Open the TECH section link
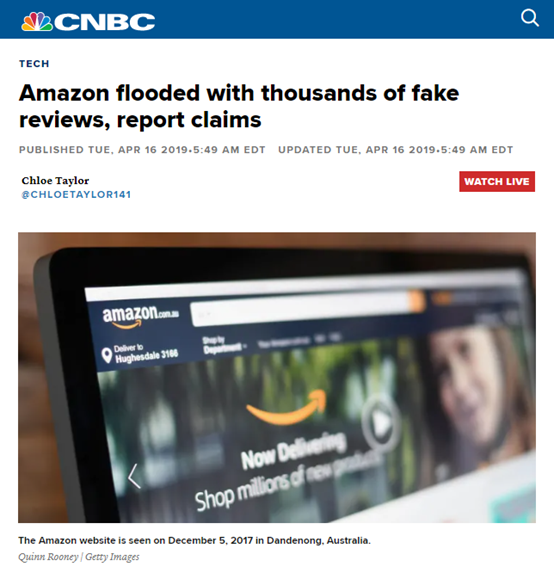 [x=34, y=64]
